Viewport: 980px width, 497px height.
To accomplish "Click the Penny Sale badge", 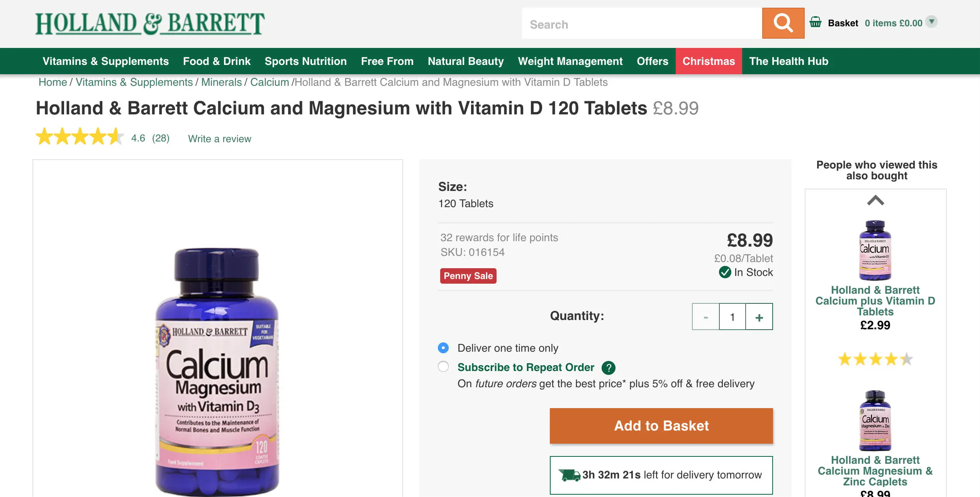I will pyautogui.click(x=468, y=276).
